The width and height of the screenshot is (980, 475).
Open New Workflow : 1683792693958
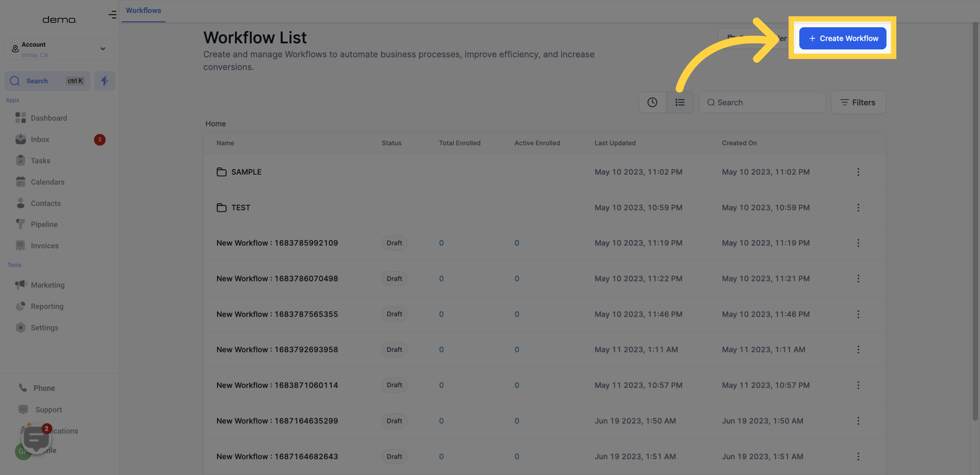point(277,349)
